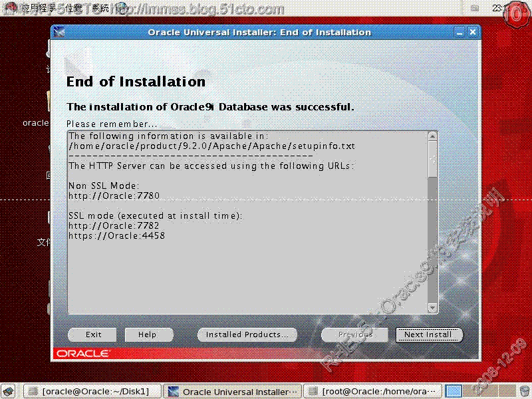Click the 'Non SSL Mode:' line

click(x=104, y=186)
